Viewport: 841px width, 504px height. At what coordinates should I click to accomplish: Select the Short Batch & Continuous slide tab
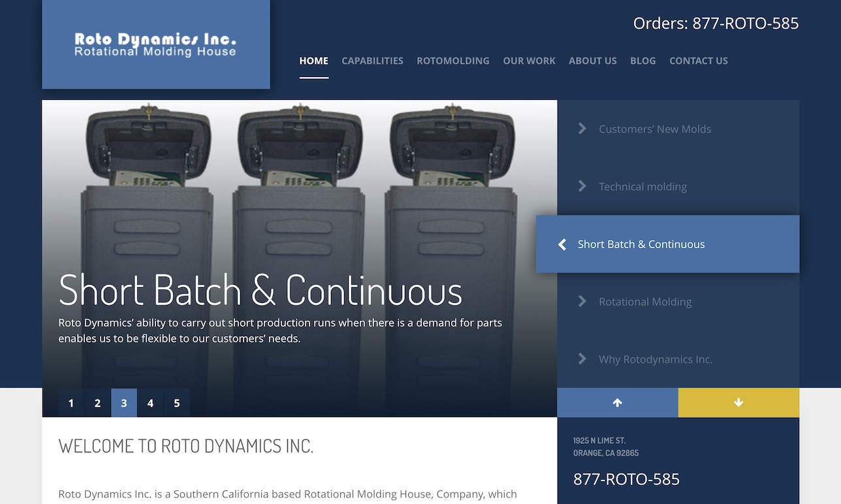pos(667,244)
